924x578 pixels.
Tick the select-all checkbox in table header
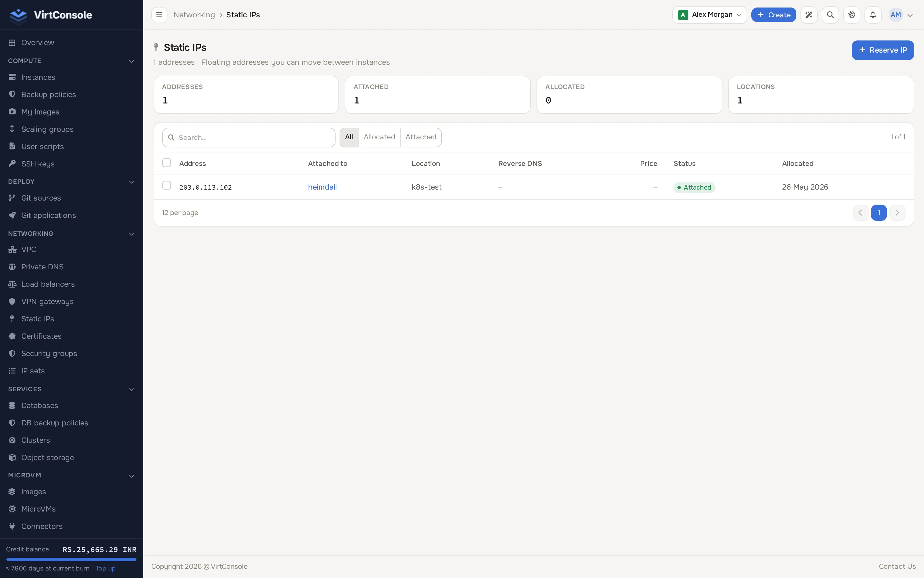(167, 163)
